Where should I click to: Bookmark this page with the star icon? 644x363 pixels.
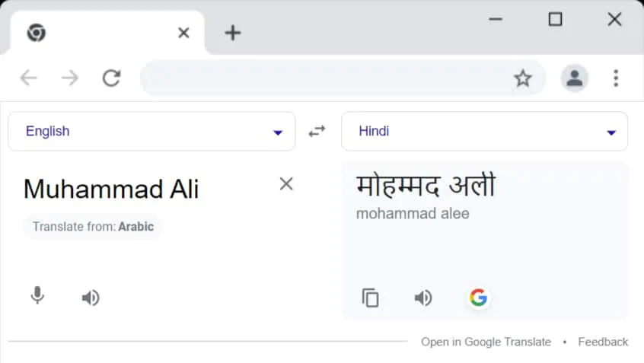tap(523, 78)
